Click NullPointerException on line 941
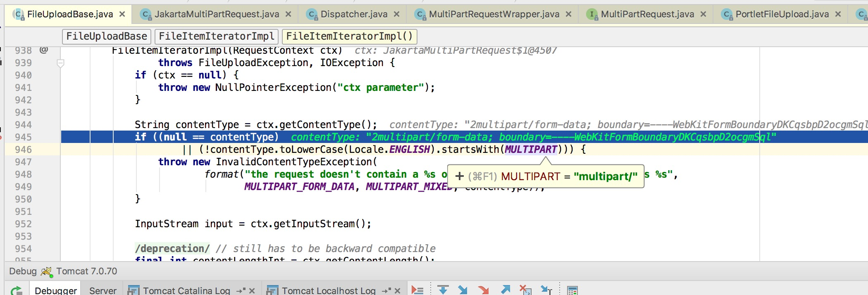 pos(273,88)
